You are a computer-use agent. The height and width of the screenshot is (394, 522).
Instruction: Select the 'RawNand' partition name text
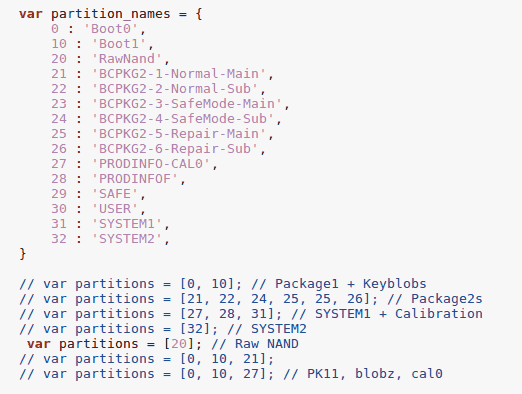tap(127, 59)
